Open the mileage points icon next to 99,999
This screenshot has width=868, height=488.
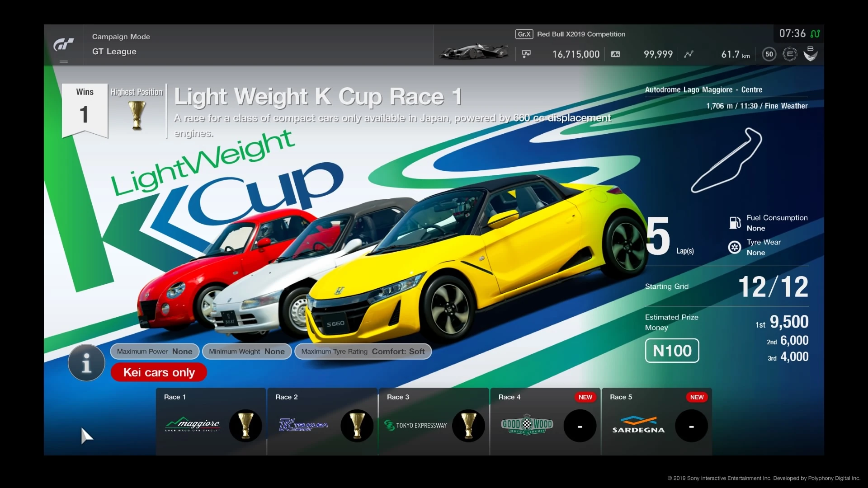coord(615,54)
